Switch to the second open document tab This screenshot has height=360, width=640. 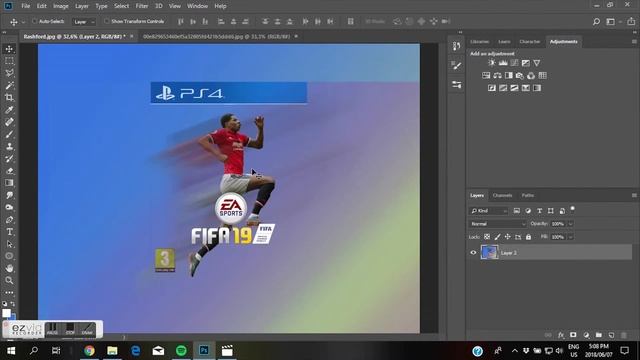(216, 36)
